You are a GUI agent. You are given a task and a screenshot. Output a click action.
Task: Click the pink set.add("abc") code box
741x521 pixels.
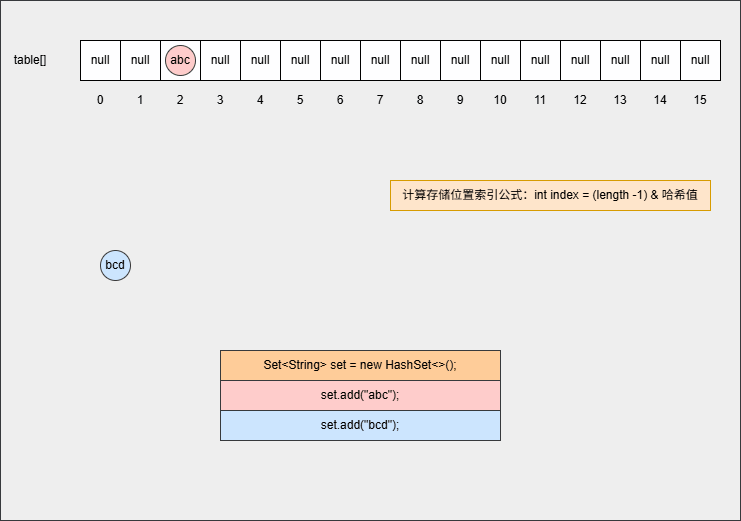[x=360, y=395]
